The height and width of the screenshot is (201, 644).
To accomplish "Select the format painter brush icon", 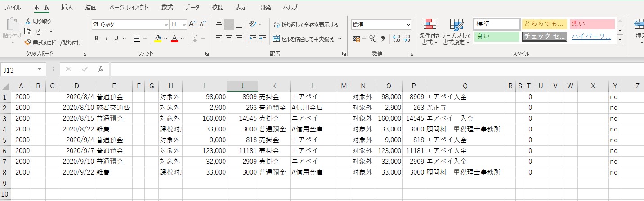I will tap(28, 43).
